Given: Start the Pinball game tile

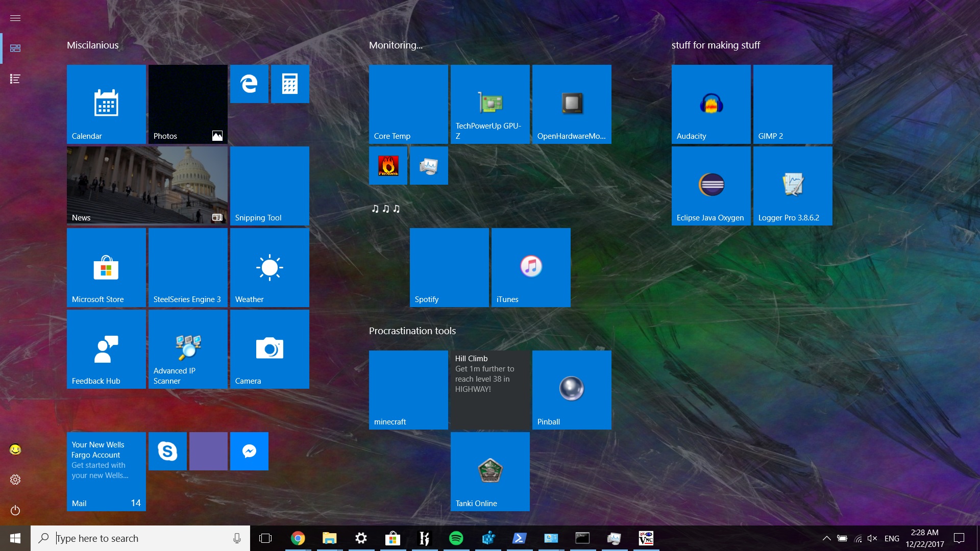Looking at the screenshot, I should pyautogui.click(x=572, y=389).
